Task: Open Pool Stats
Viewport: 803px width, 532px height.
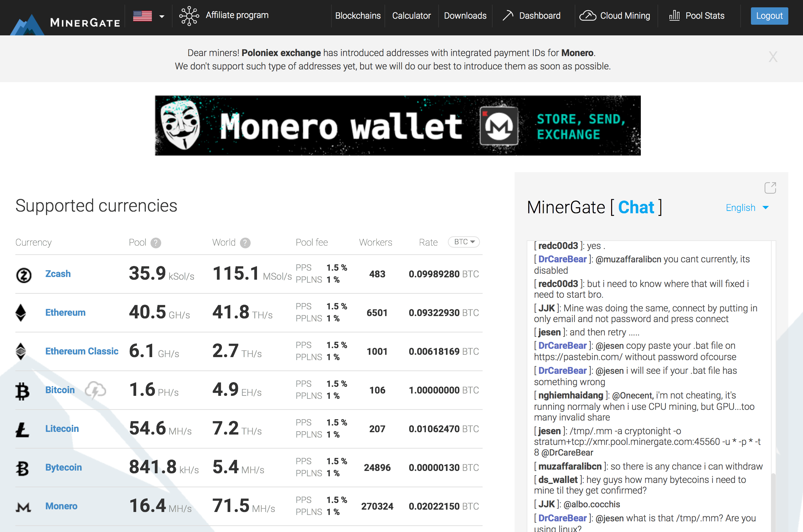Action: (705, 16)
